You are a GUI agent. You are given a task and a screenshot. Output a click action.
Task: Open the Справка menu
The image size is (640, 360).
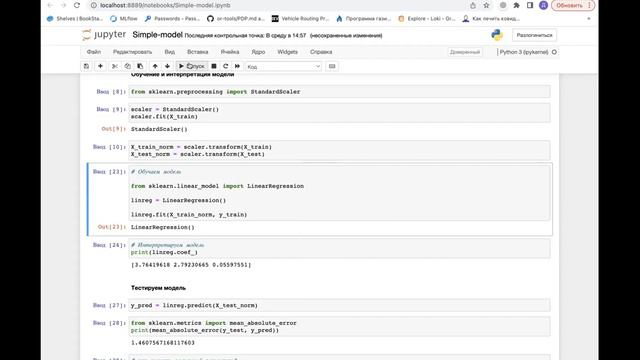click(321, 52)
